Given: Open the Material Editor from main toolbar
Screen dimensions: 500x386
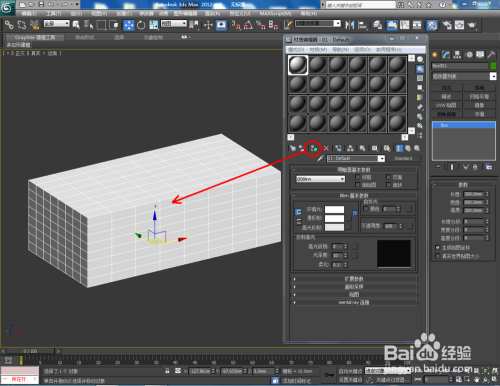Looking at the screenshot, I should click(x=432, y=25).
